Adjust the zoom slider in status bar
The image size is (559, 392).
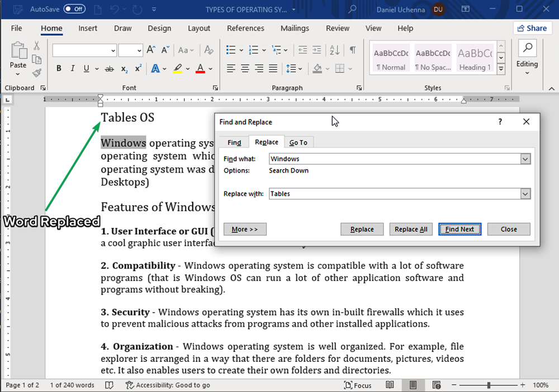tap(489, 385)
